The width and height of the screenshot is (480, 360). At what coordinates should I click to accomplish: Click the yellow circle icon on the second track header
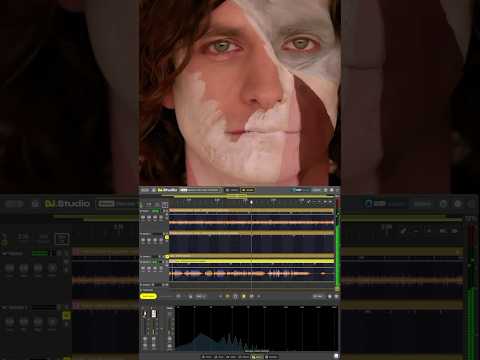[167, 237]
